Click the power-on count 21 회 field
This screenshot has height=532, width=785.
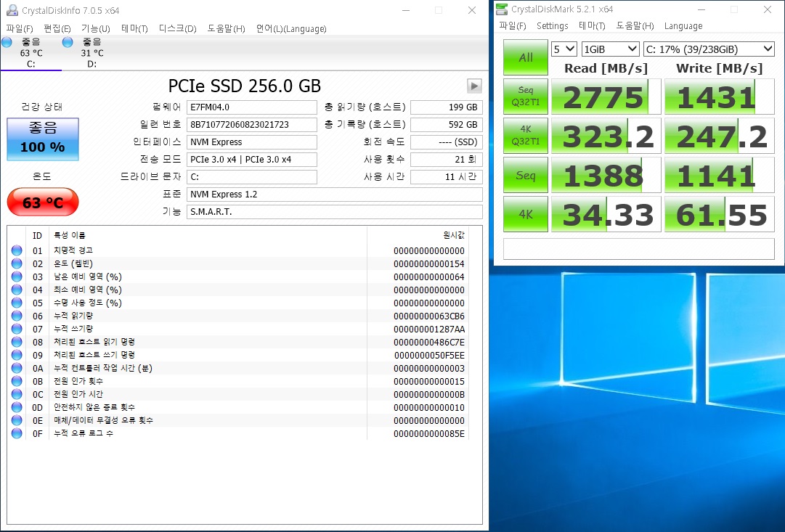pos(447,160)
